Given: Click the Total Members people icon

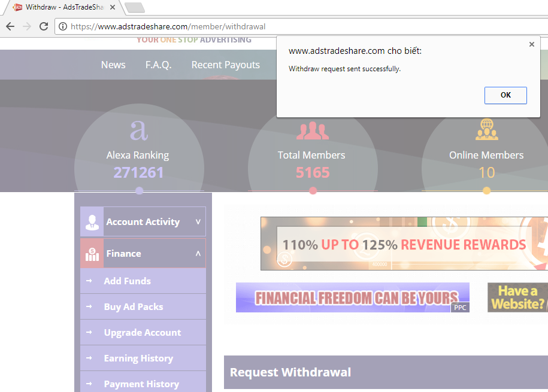Looking at the screenshot, I should coord(313,130).
